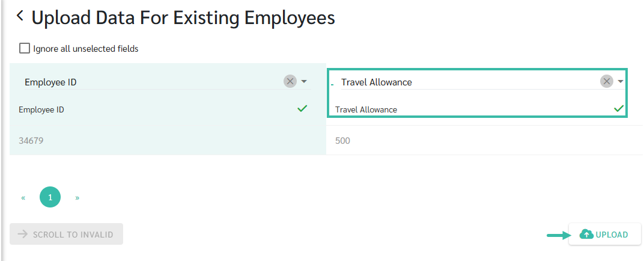This screenshot has height=261, width=644.
Task: Expand the Travel Allowance dropdown arrow
Action: click(x=621, y=82)
